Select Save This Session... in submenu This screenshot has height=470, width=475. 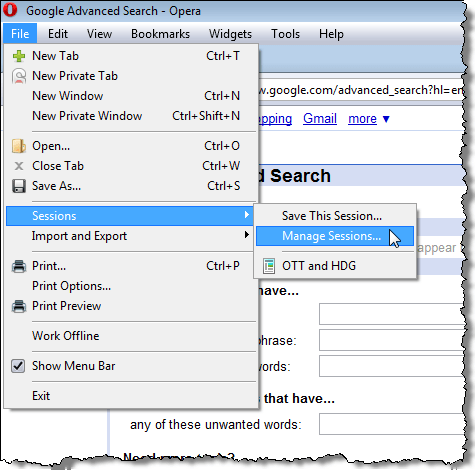335,216
